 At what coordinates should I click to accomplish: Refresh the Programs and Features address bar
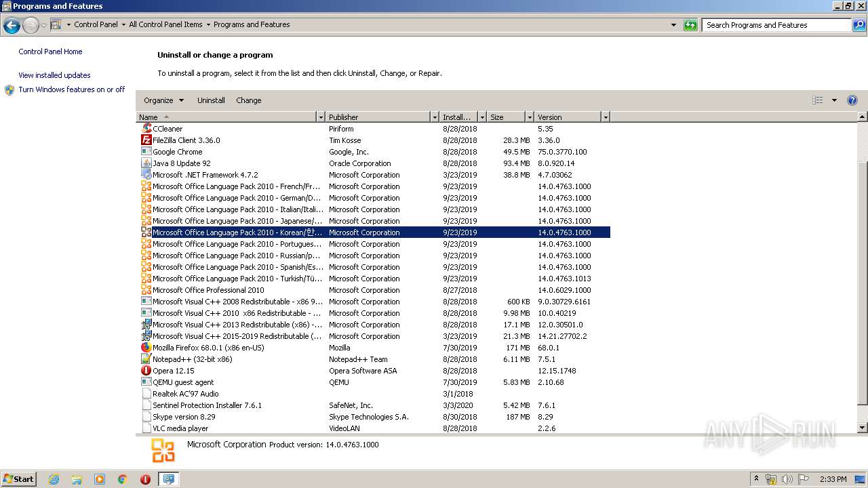[x=690, y=25]
